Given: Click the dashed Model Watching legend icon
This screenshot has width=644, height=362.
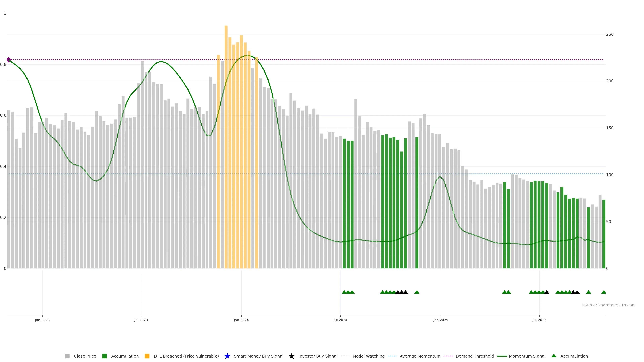Looking at the screenshot, I should 345,356.
